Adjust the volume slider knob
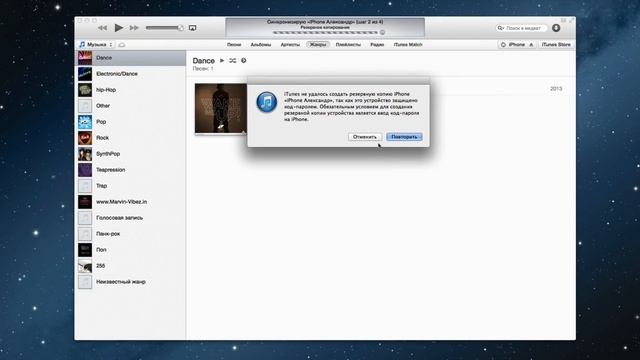Viewport: 640px width, 360px height. [180, 28]
